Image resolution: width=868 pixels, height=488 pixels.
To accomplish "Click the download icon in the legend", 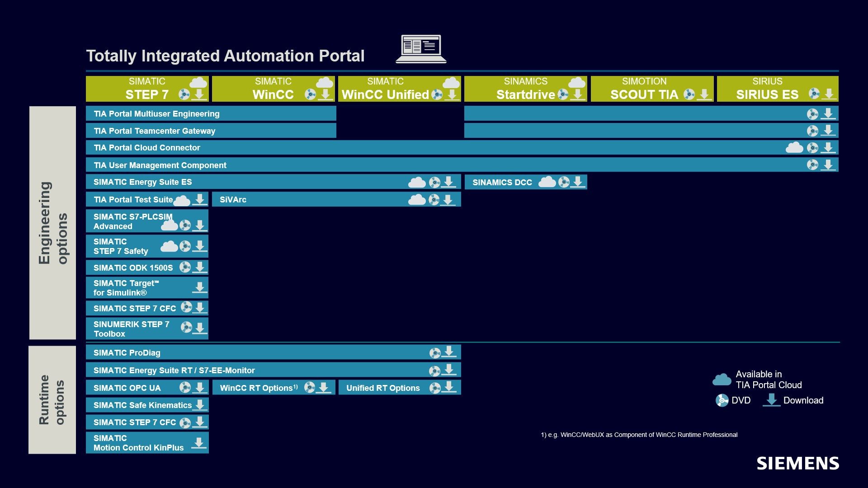I will click(x=772, y=400).
